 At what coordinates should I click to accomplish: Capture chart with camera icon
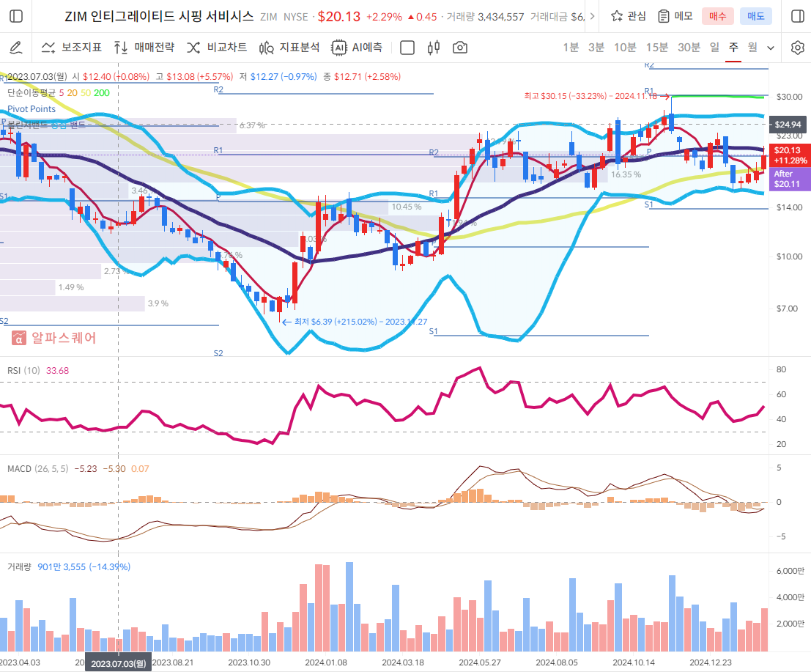coord(460,48)
